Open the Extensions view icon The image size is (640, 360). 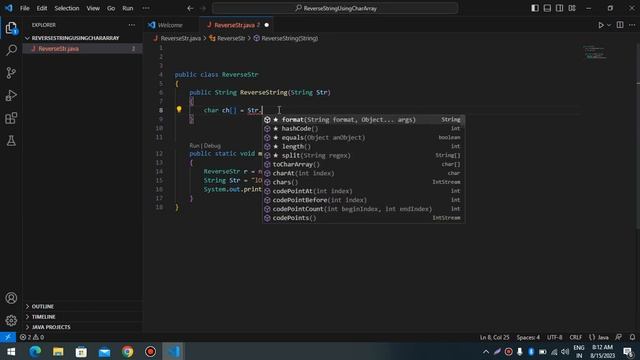click(11, 118)
